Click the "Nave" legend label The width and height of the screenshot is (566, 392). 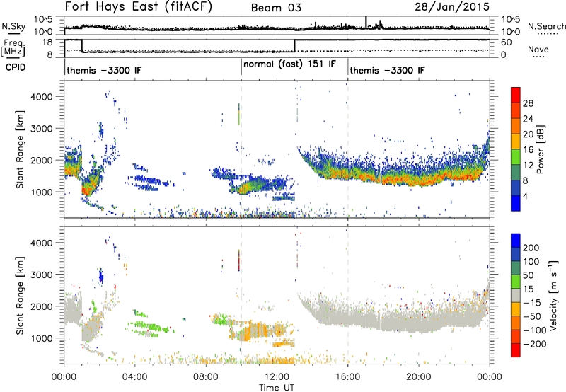click(538, 49)
